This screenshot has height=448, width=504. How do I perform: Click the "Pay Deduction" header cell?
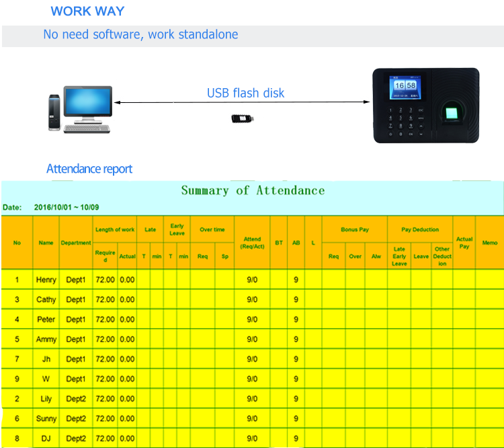click(x=420, y=229)
